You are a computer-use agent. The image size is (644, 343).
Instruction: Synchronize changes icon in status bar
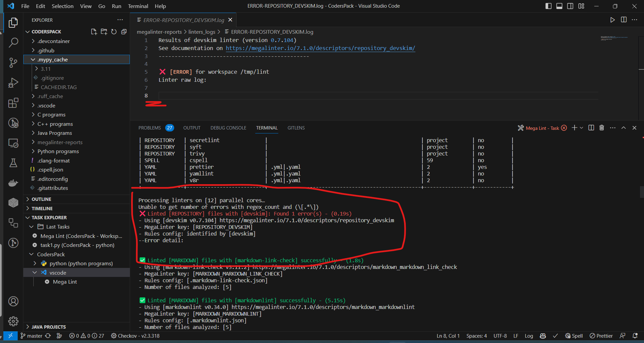(x=48, y=336)
